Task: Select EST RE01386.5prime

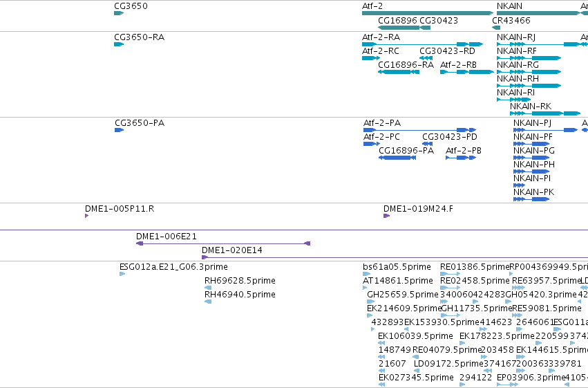Action: [475, 267]
